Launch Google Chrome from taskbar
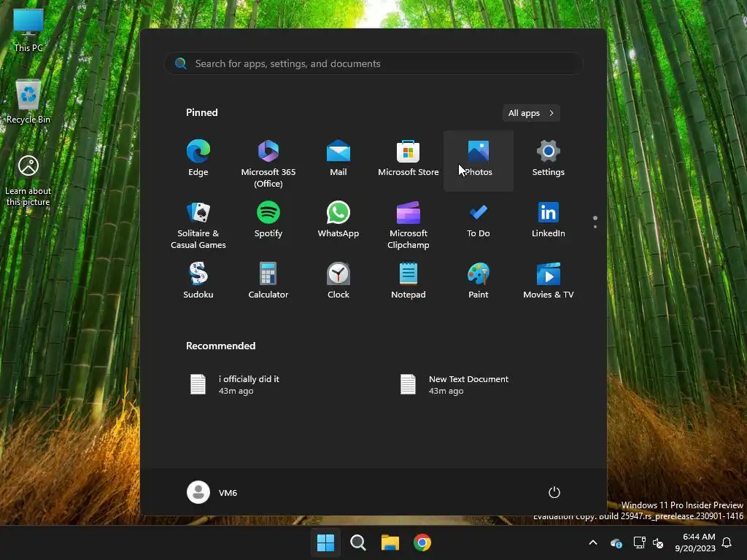The image size is (747, 560). [x=422, y=542]
